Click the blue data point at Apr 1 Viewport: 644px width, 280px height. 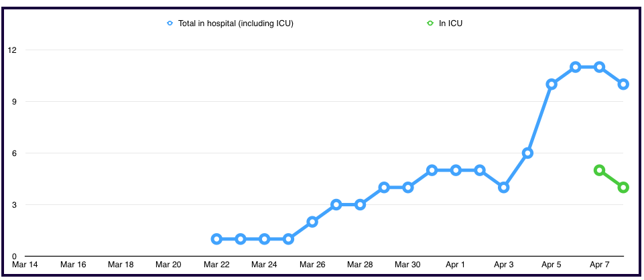456,170
